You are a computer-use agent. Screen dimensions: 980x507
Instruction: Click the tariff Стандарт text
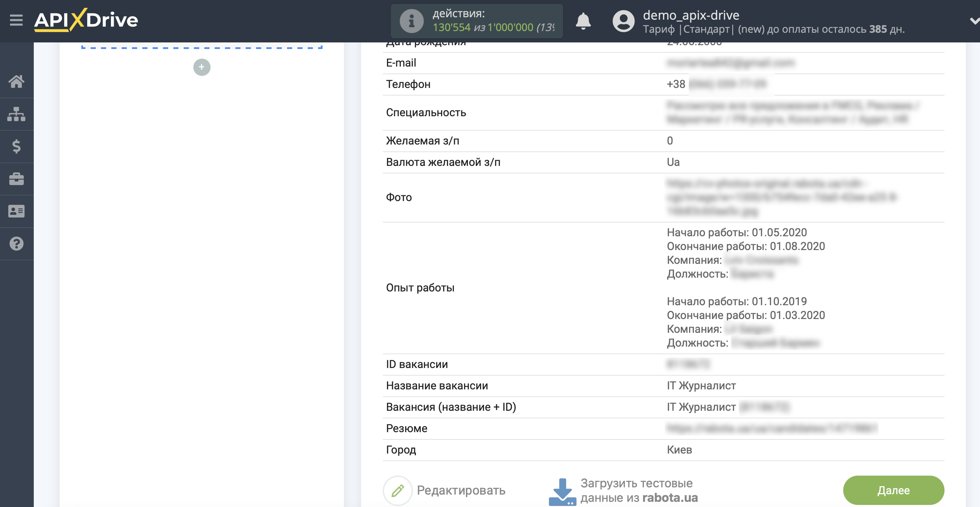[x=706, y=29]
